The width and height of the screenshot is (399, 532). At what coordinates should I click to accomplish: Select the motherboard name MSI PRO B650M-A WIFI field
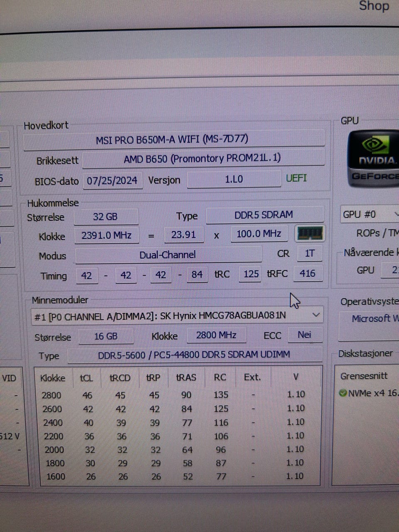tap(173, 139)
